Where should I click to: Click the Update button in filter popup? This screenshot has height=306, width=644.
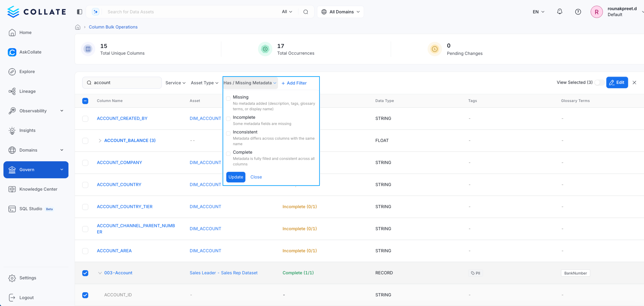point(236,177)
